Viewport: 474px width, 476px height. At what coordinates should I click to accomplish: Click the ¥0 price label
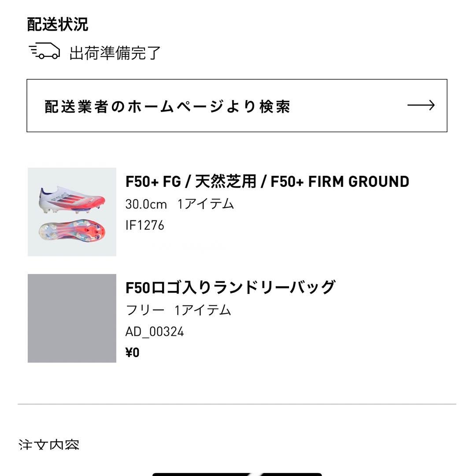pyautogui.click(x=131, y=353)
